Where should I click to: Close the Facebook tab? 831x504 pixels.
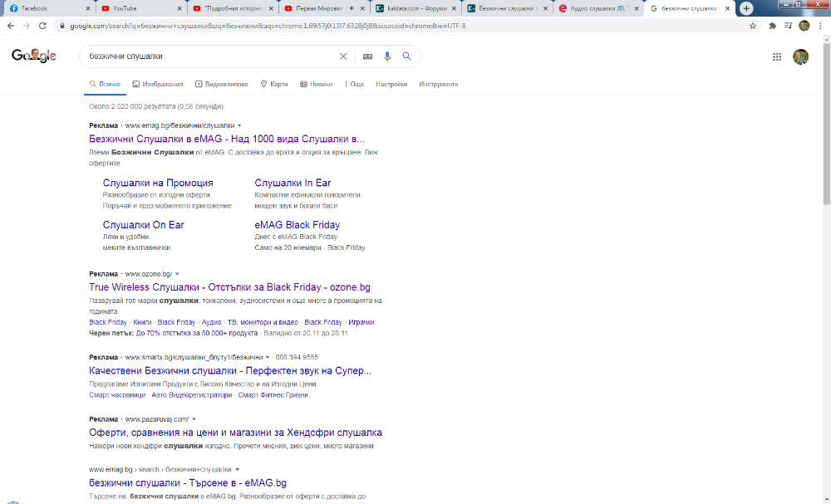coord(88,8)
